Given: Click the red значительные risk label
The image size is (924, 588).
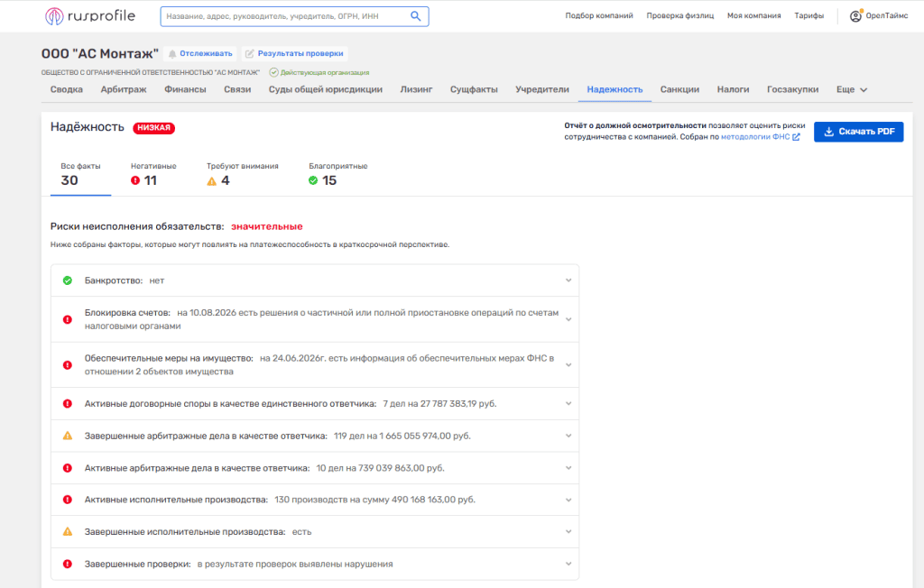Looking at the screenshot, I should (267, 226).
